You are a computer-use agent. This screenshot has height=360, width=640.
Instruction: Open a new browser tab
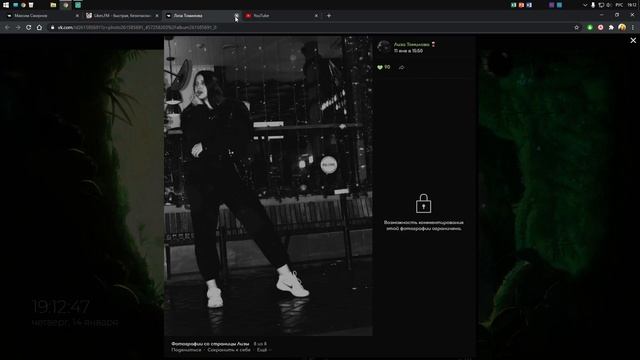point(329,16)
